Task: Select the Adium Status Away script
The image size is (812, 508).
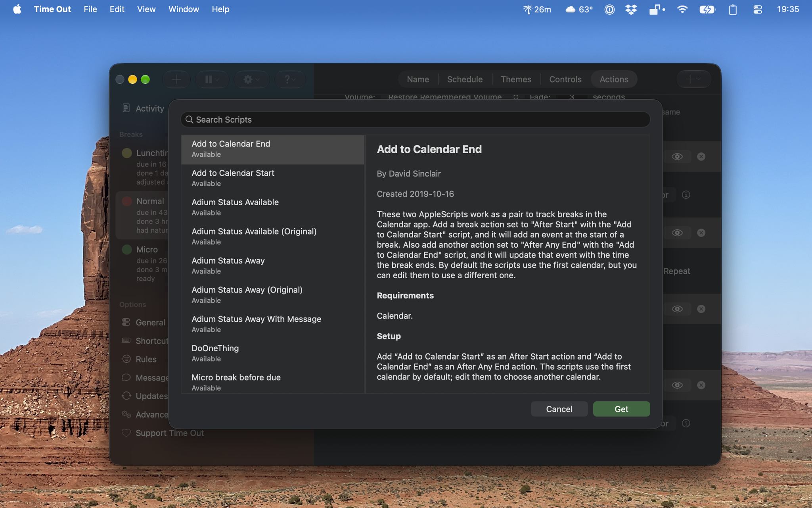Action: pyautogui.click(x=273, y=266)
